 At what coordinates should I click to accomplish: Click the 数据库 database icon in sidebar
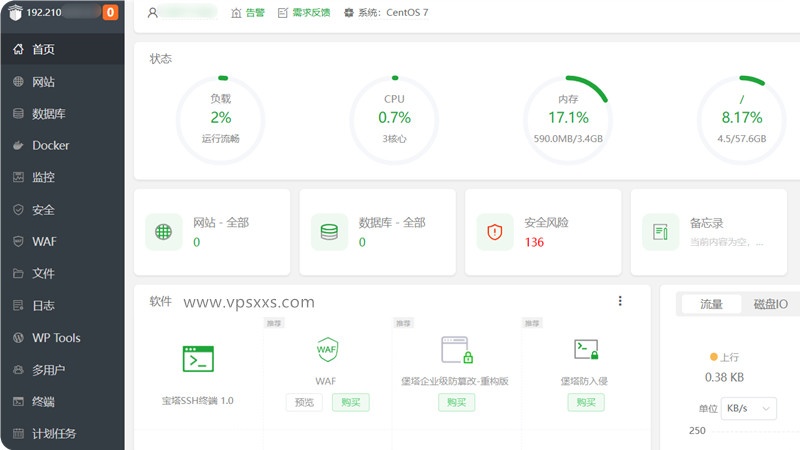(18, 113)
